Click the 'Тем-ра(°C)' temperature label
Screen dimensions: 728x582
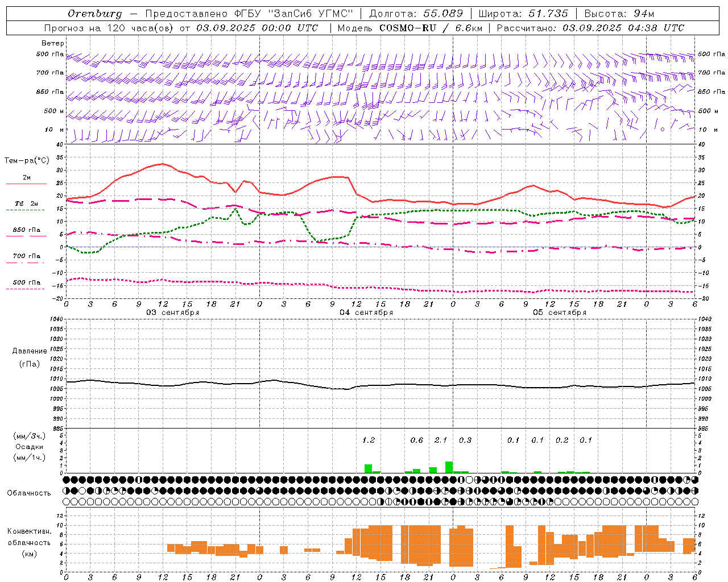tap(27, 160)
